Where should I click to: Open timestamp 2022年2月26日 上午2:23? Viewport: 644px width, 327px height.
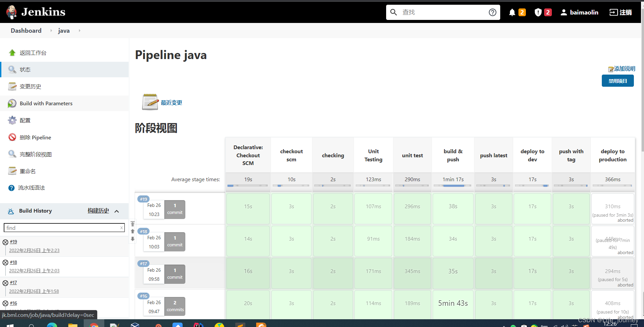(34, 250)
